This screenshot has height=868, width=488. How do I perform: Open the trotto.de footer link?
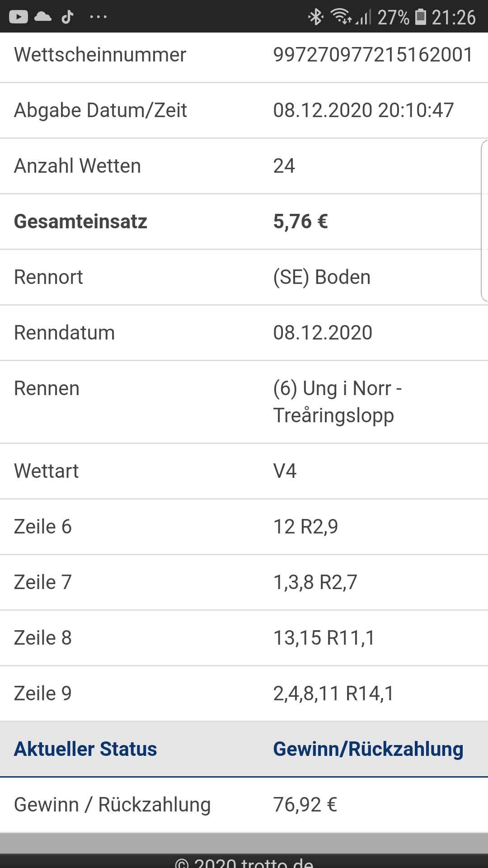pyautogui.click(x=244, y=862)
